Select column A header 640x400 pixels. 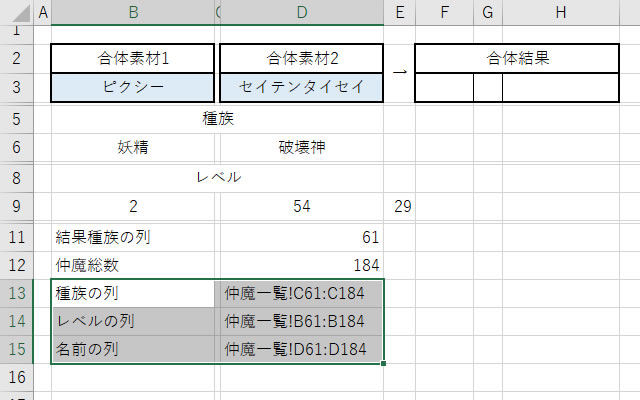[x=43, y=12]
